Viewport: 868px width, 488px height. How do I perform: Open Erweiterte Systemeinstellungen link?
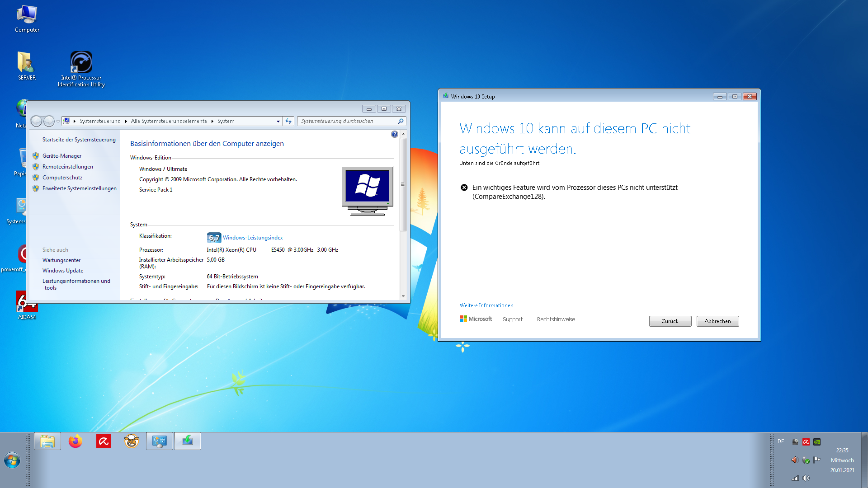tap(80, 188)
